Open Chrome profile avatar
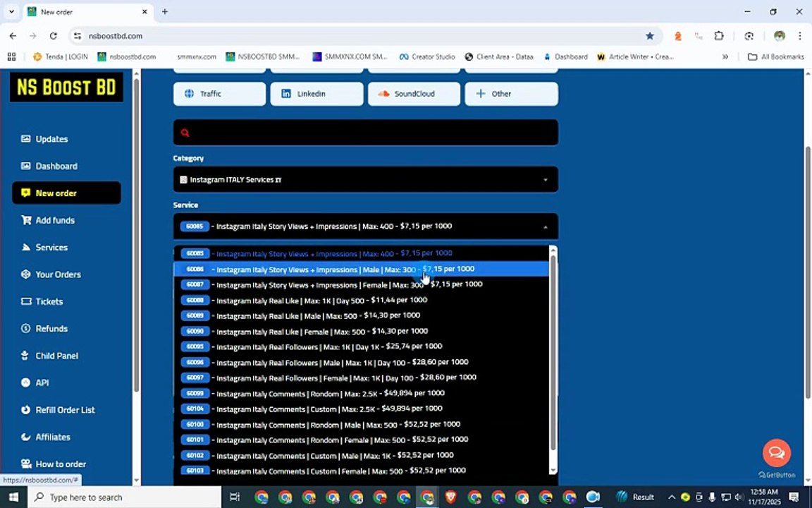The height and width of the screenshot is (508, 812). point(779,36)
